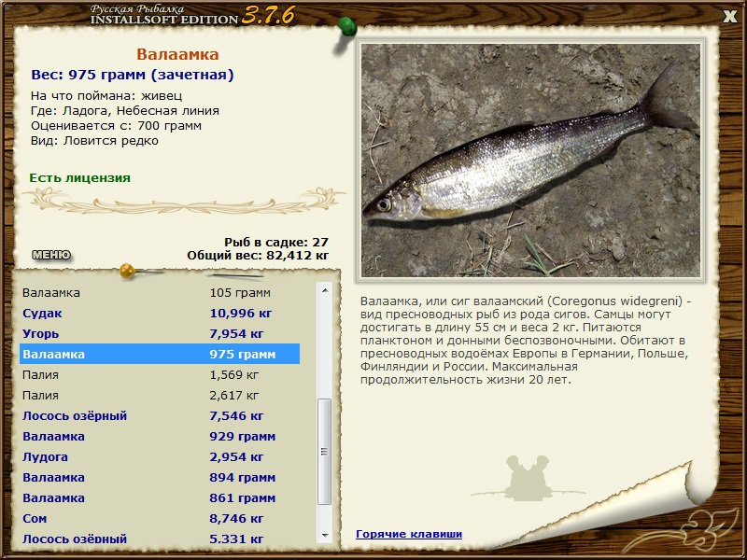Click the Общий вес: 82,412 кг text

pos(258,255)
